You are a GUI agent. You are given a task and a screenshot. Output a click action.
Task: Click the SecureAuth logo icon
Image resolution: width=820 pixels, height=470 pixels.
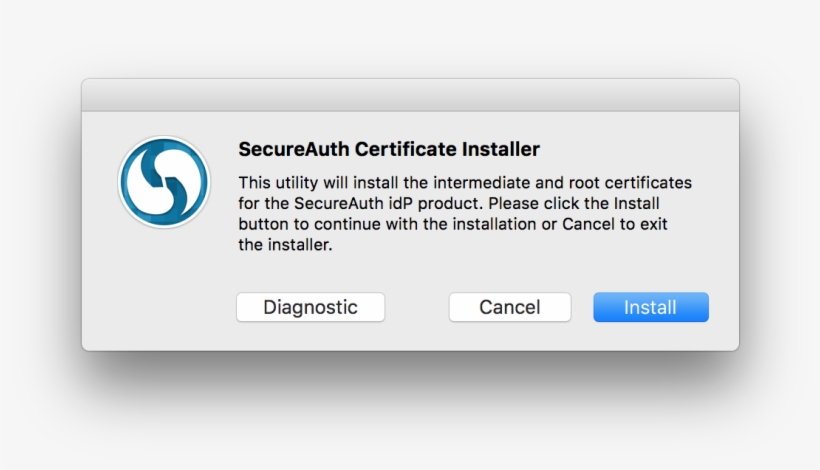click(x=164, y=182)
